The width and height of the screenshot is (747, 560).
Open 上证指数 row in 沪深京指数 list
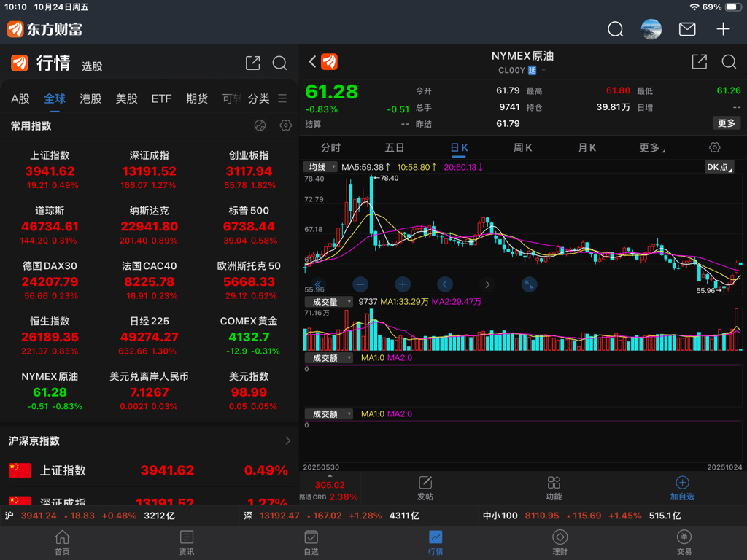point(149,470)
